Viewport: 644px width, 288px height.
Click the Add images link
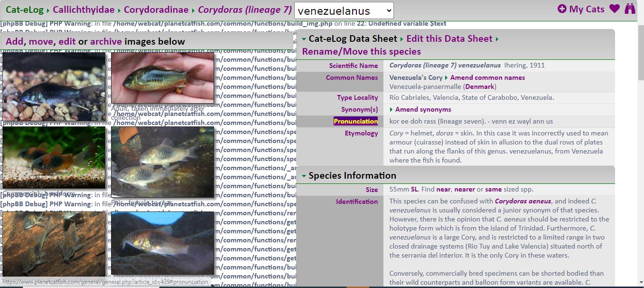14,42
